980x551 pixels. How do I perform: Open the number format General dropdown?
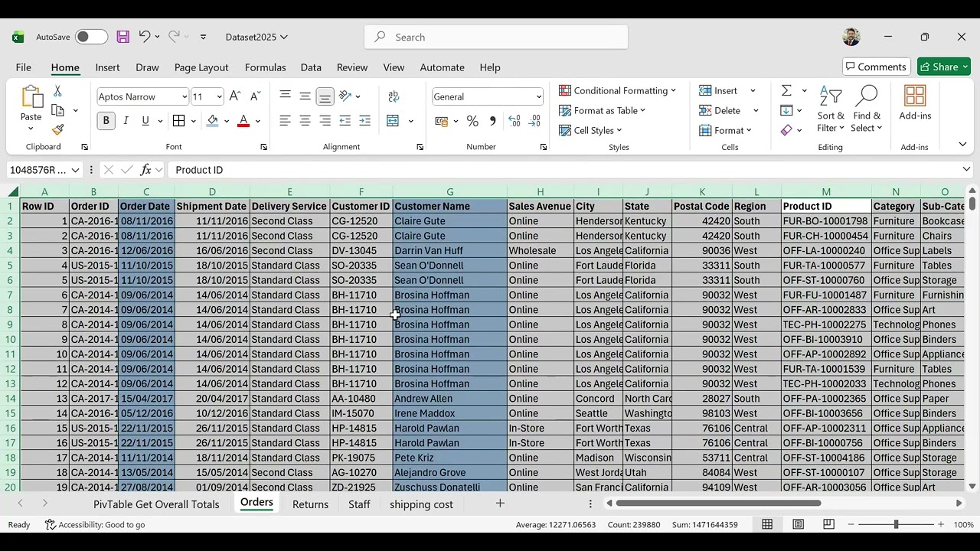pyautogui.click(x=538, y=96)
